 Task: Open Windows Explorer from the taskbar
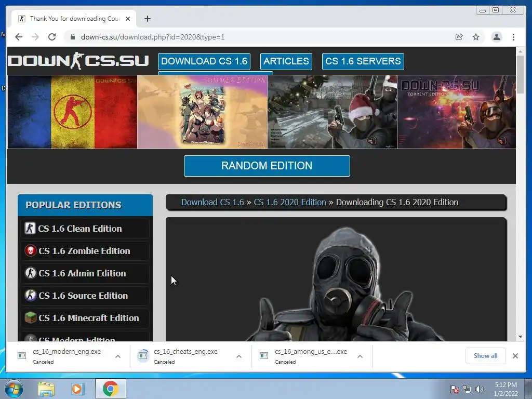click(x=46, y=389)
